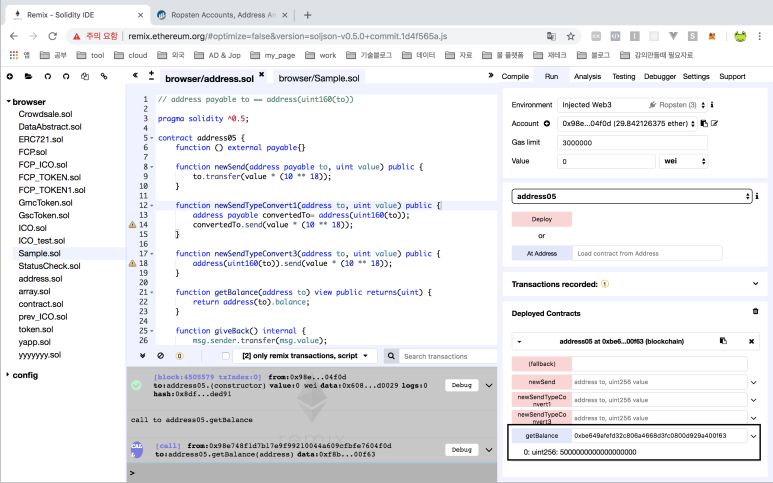Image resolution: width=773 pixels, height=483 pixels.
Task: Click the Value amount input field
Action: pos(606,161)
